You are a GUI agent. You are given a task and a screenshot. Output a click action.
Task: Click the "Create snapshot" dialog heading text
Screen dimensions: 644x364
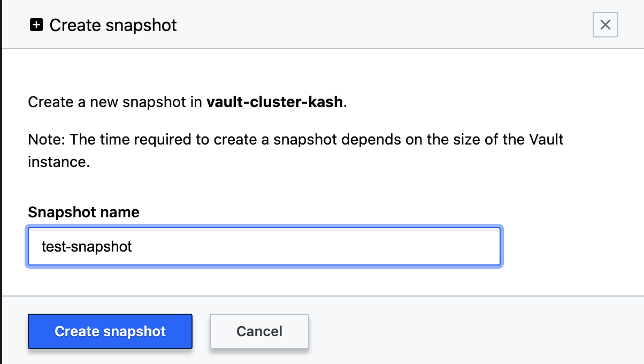113,25
